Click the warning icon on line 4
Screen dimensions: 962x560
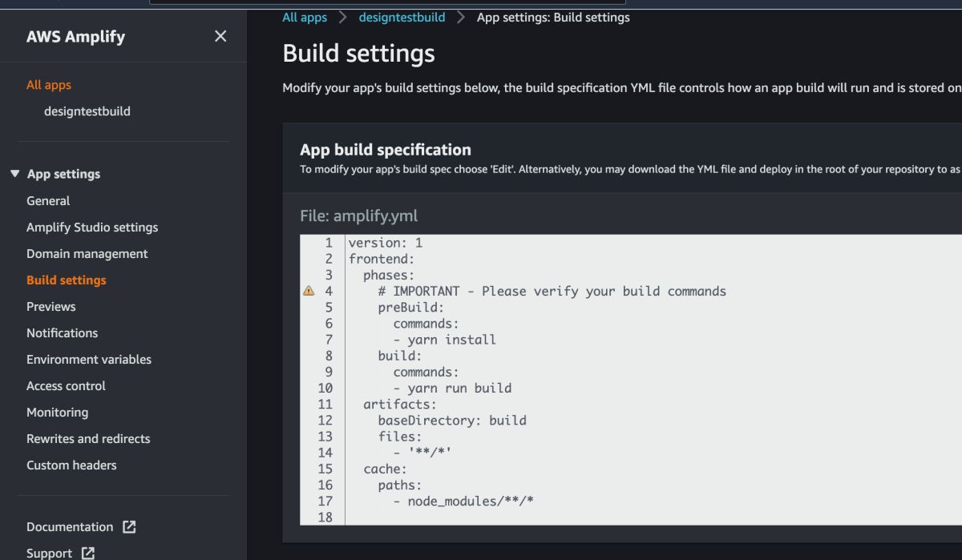click(309, 291)
